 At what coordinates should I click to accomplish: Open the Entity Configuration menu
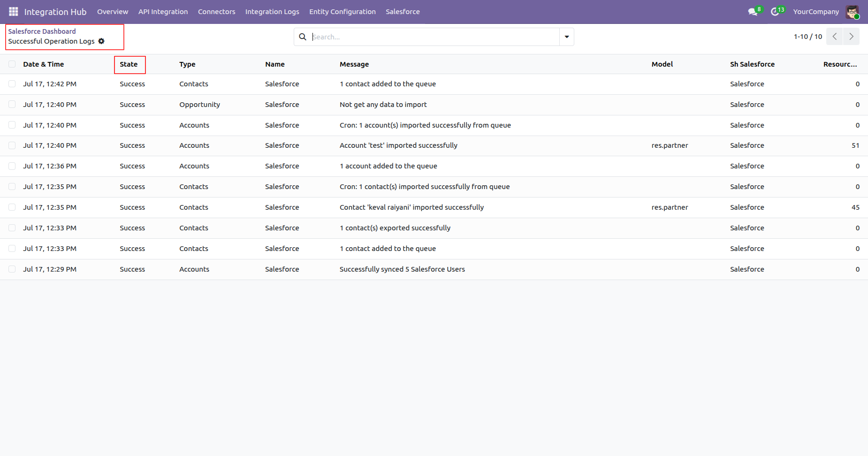click(343, 12)
